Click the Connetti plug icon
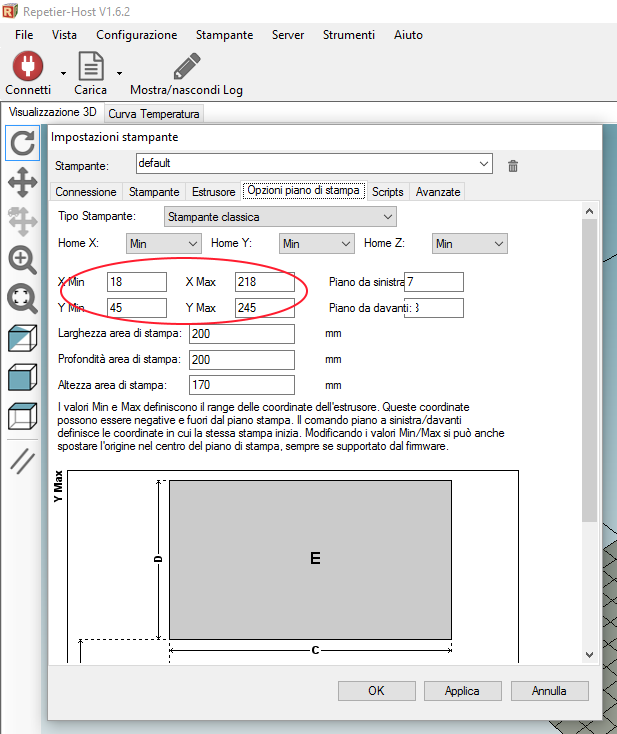 (x=27, y=67)
